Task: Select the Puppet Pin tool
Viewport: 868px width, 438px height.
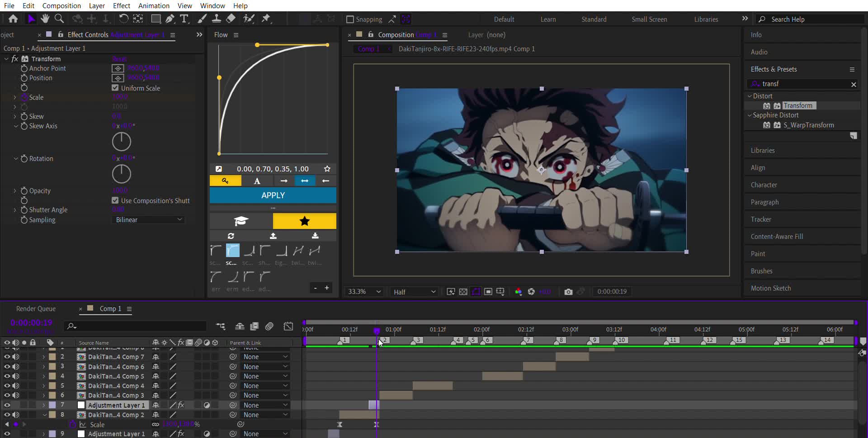Action: pos(266,19)
